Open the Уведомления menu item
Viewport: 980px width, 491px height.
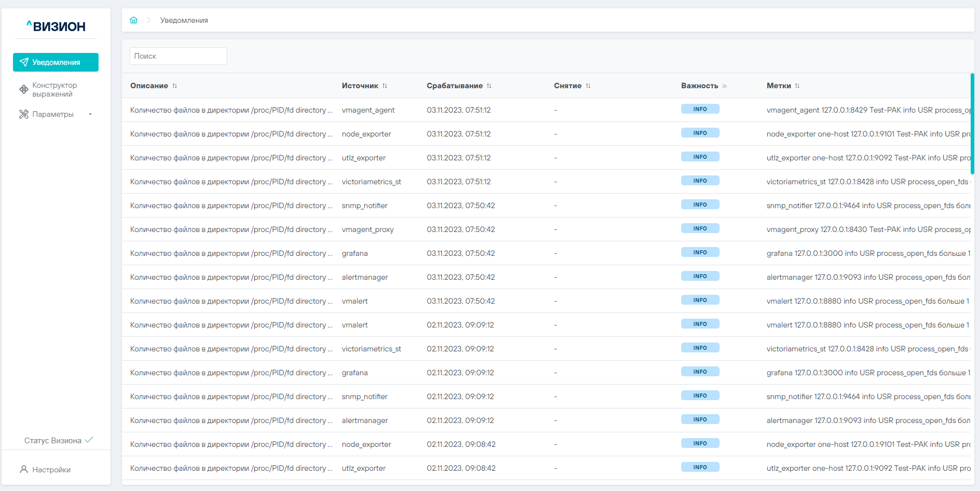pos(56,62)
